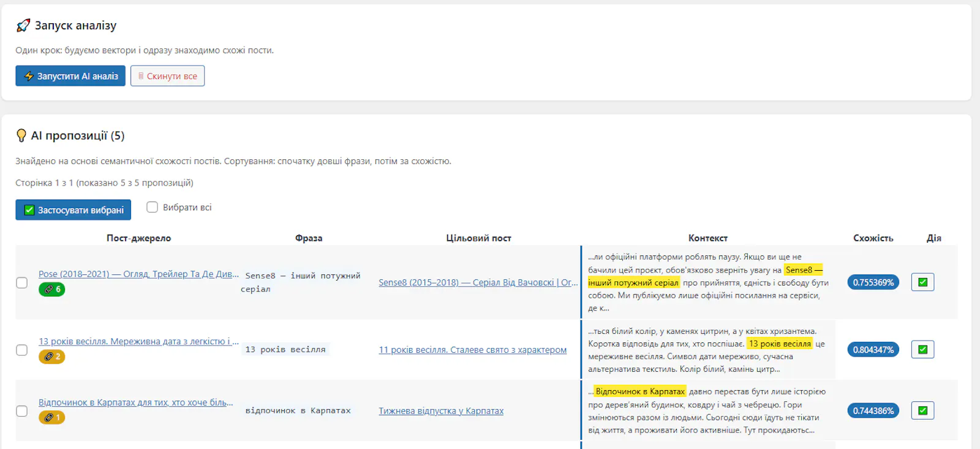Viewport: 980px width, 449px height.
Task: Click the Схожість column header
Action: point(873,238)
